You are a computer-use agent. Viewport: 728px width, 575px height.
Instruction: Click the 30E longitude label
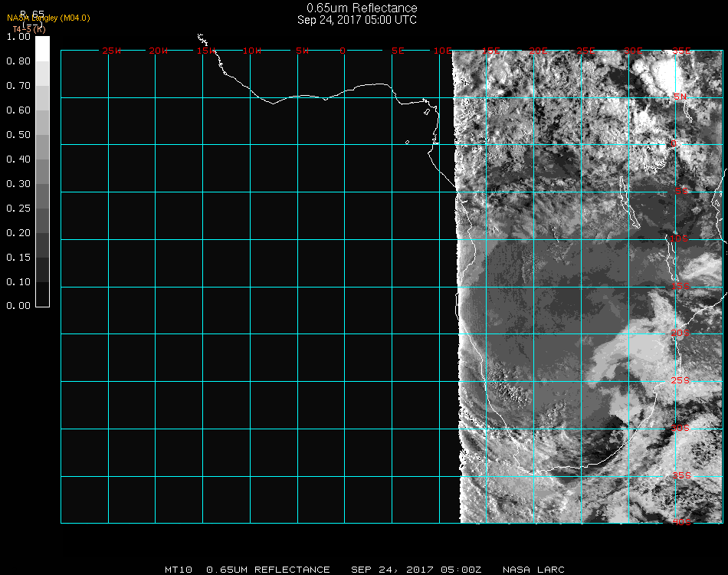tap(633, 51)
